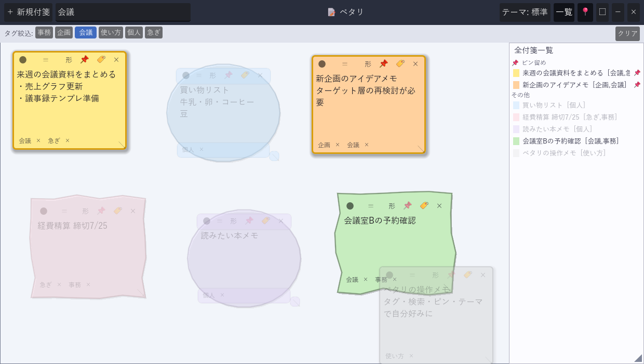Unpin the 来週の会議資料 yellow note
Image resolution: width=644 pixels, height=364 pixels.
click(85, 60)
